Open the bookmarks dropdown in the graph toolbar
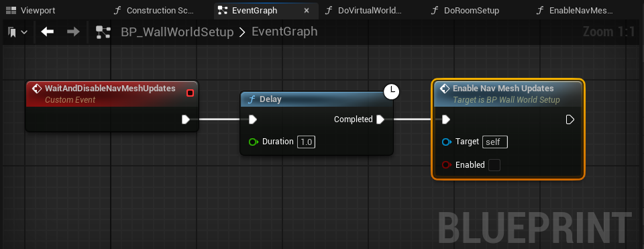 (x=17, y=32)
